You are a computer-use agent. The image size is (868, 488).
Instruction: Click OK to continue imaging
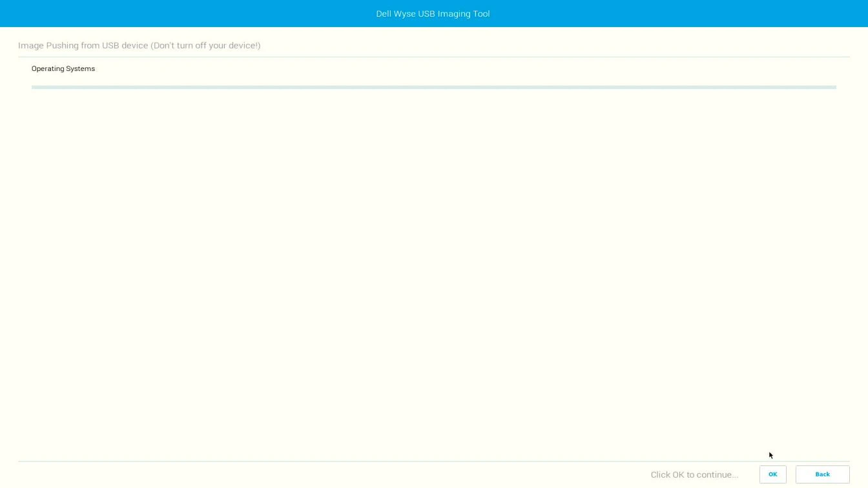[772, 474]
